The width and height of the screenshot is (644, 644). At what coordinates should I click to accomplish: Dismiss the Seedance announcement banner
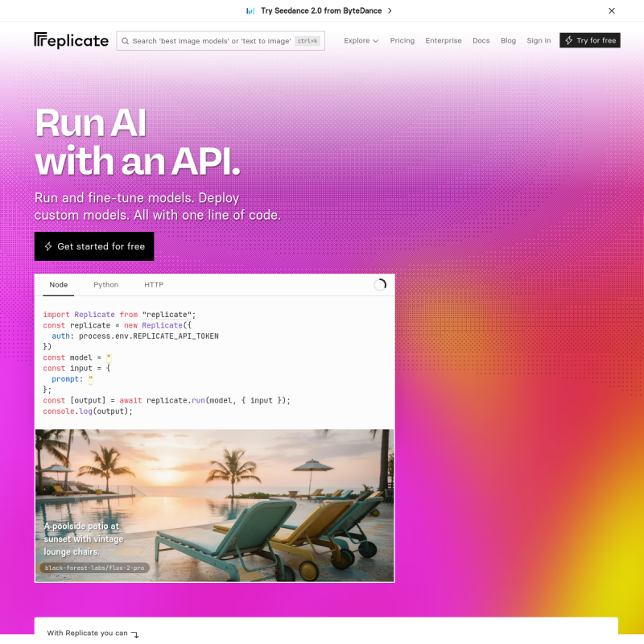click(611, 11)
